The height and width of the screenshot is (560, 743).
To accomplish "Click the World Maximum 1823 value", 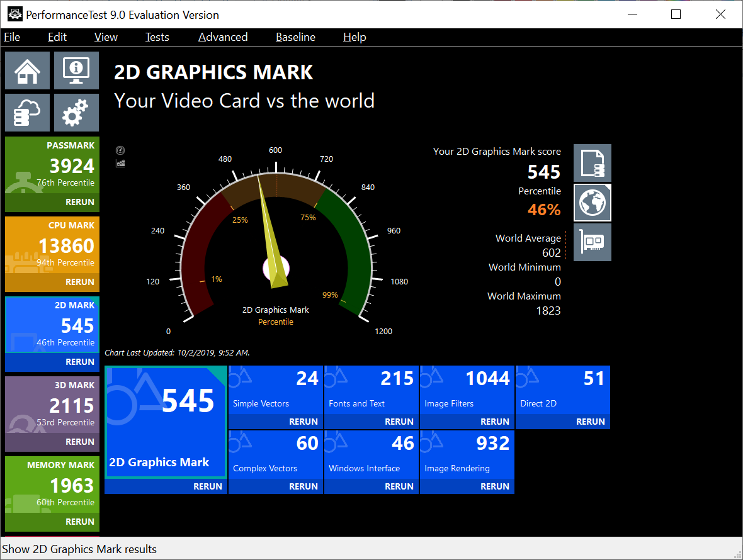I will pos(548,311).
